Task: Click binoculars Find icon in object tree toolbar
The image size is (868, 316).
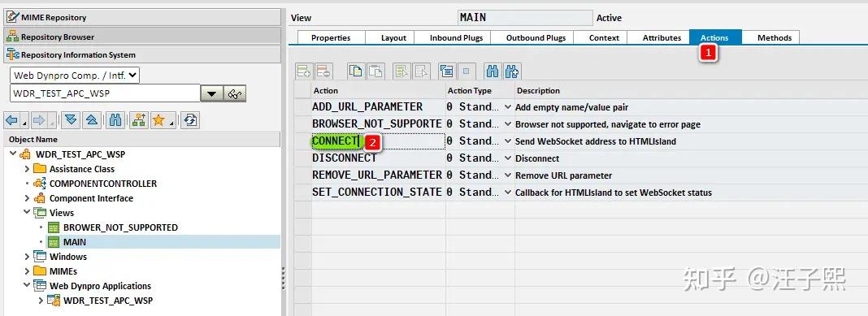Action: pyautogui.click(x=115, y=120)
